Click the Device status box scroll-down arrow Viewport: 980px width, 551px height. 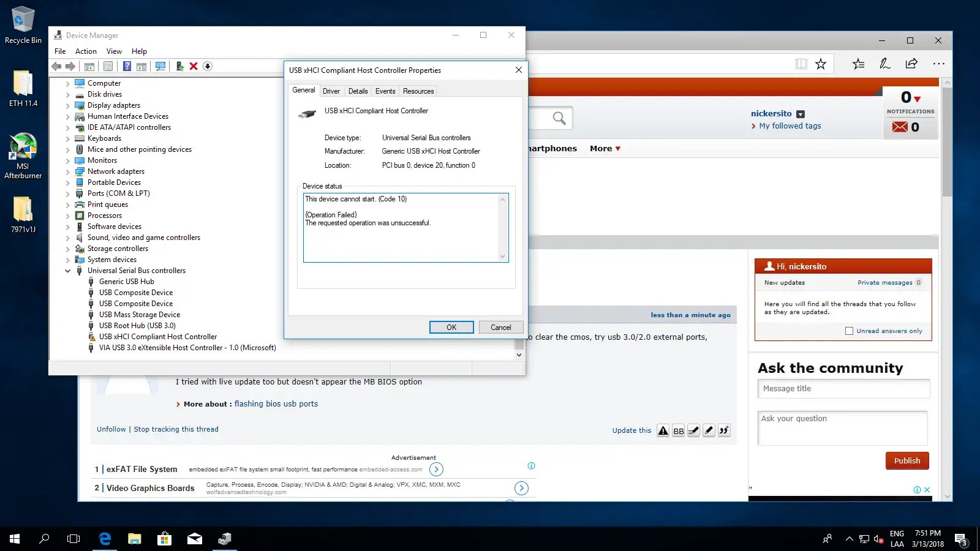[x=503, y=257]
